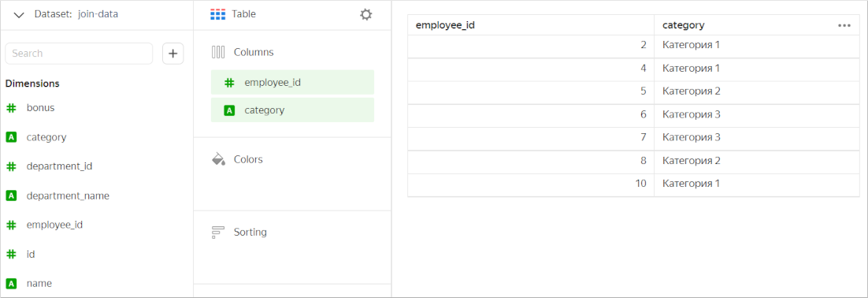This screenshot has width=868, height=298.
Task: Select employee_id in Columns section
Action: (292, 83)
